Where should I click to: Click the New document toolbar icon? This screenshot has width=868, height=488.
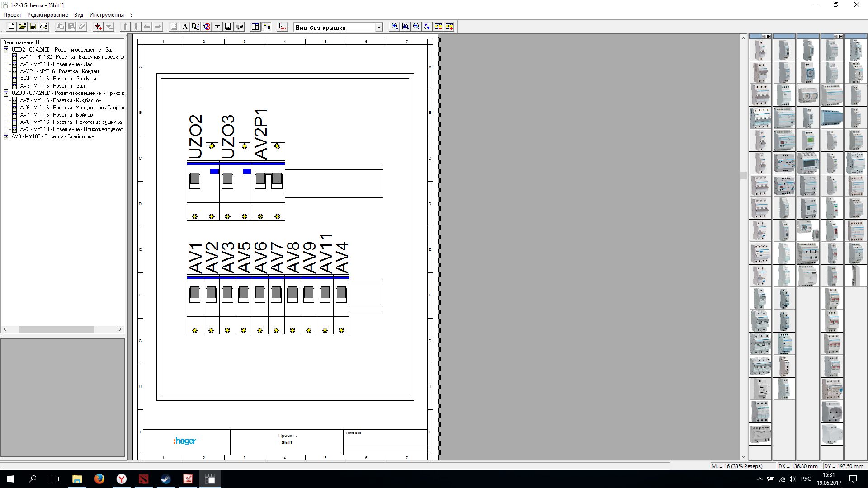pos(11,27)
